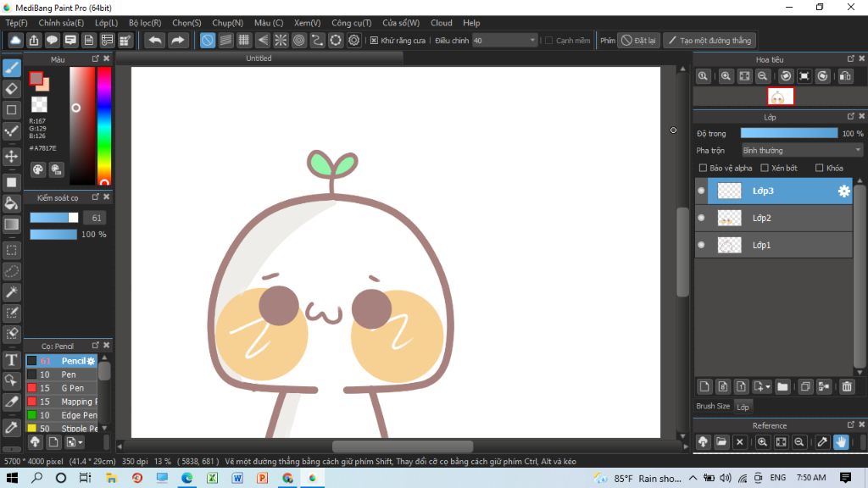This screenshot has height=488, width=868.
Task: Open the Pha trộn blend mode dropdown
Action: (x=802, y=151)
